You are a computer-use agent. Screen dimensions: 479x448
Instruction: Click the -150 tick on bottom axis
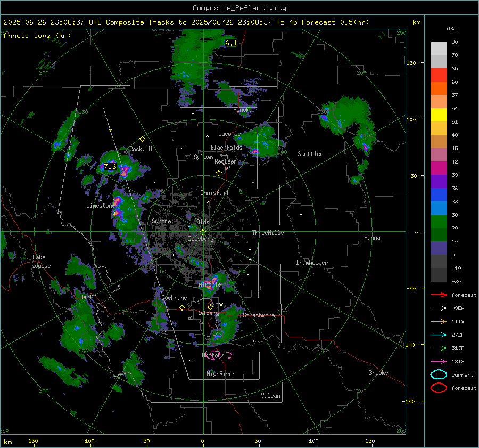[x=31, y=441]
